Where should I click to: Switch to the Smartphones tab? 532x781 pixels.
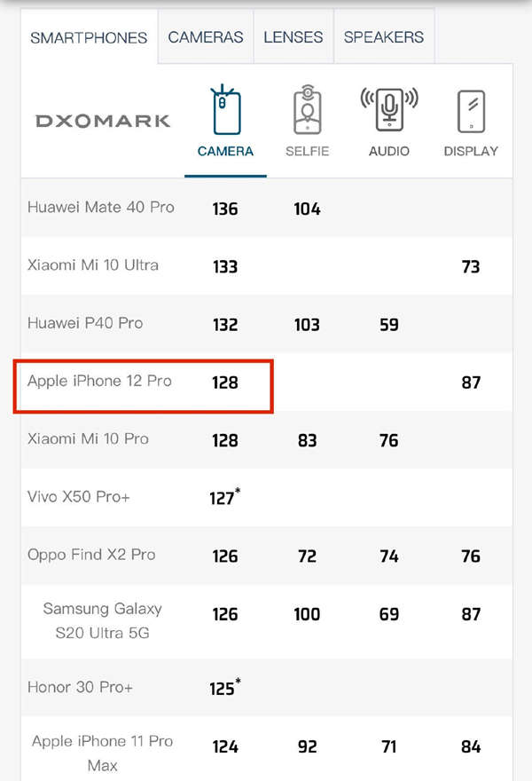pos(89,37)
